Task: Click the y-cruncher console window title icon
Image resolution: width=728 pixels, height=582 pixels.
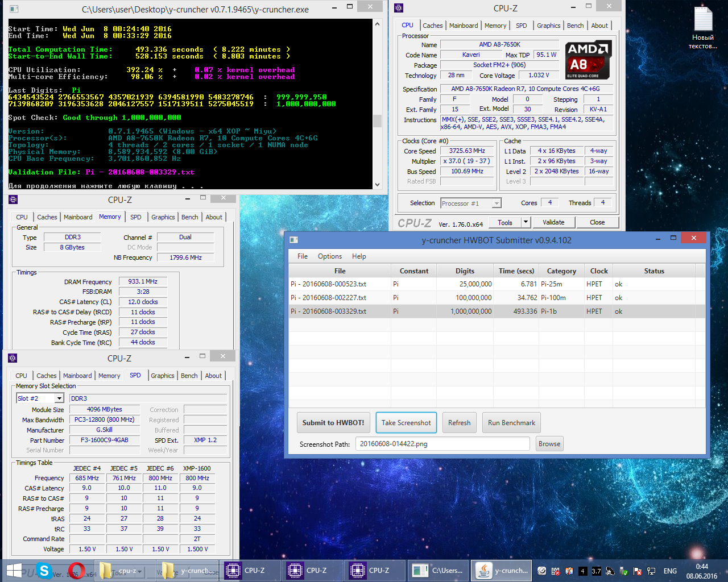Action: pyautogui.click(x=14, y=9)
